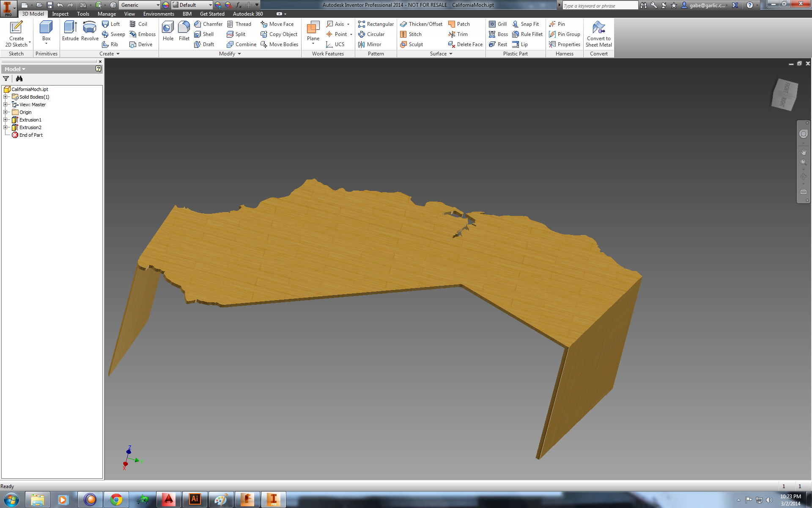
Task: Select the Revolve tool
Action: [90, 31]
